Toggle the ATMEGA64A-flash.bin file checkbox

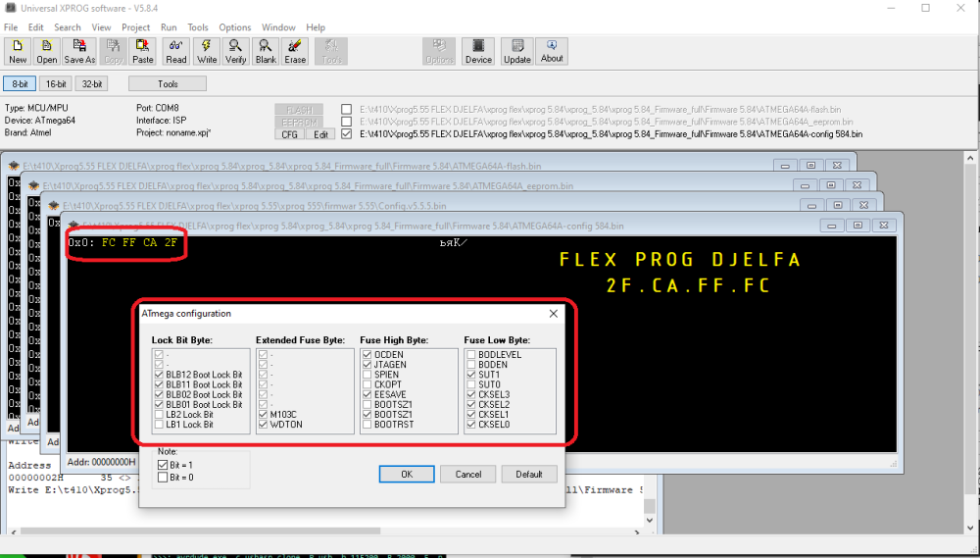(x=346, y=109)
